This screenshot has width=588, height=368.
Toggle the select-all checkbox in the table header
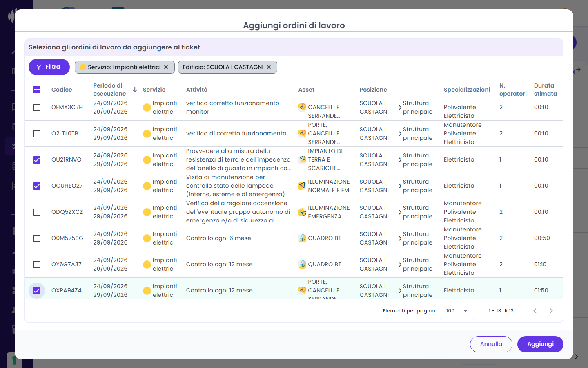pos(37,90)
